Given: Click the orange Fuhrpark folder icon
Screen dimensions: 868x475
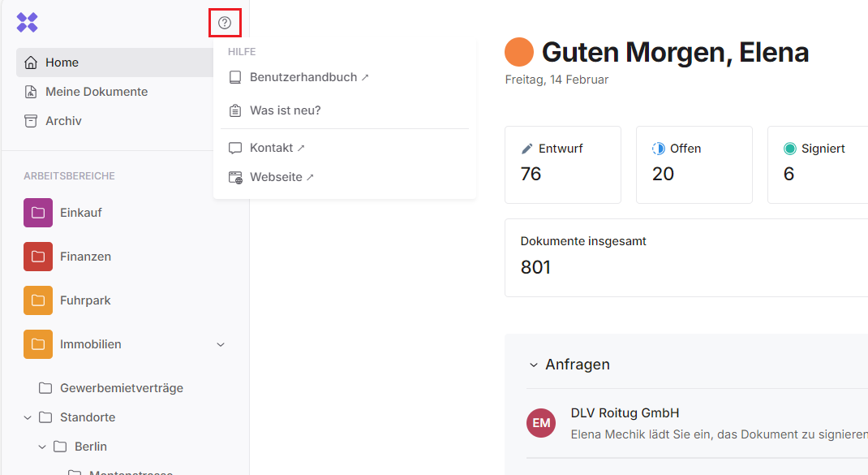Looking at the screenshot, I should pyautogui.click(x=38, y=300).
